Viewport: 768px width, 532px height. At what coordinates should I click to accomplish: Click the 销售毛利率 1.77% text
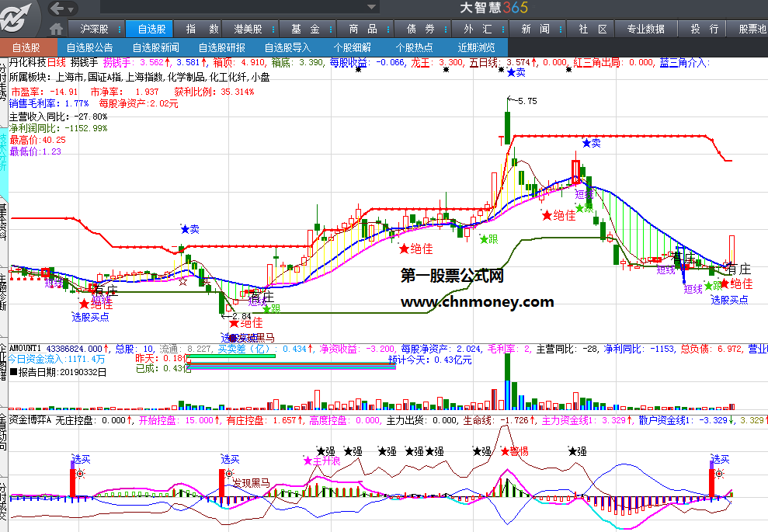click(49, 103)
